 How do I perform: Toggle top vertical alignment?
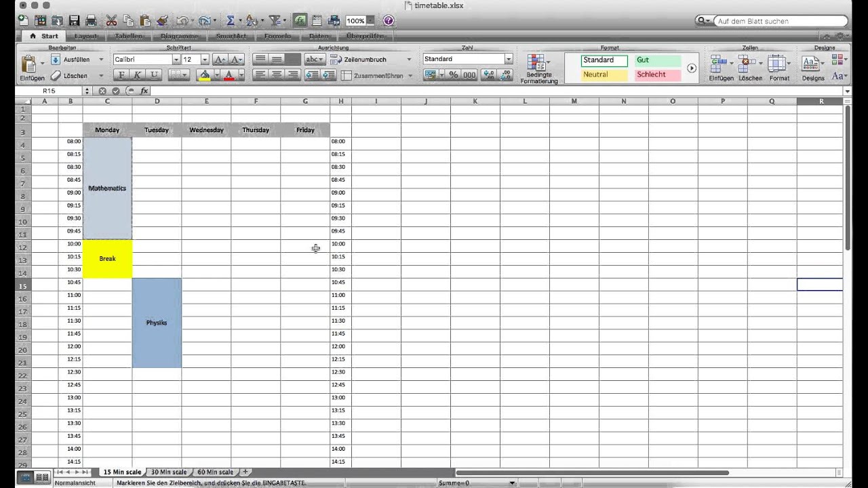point(260,60)
